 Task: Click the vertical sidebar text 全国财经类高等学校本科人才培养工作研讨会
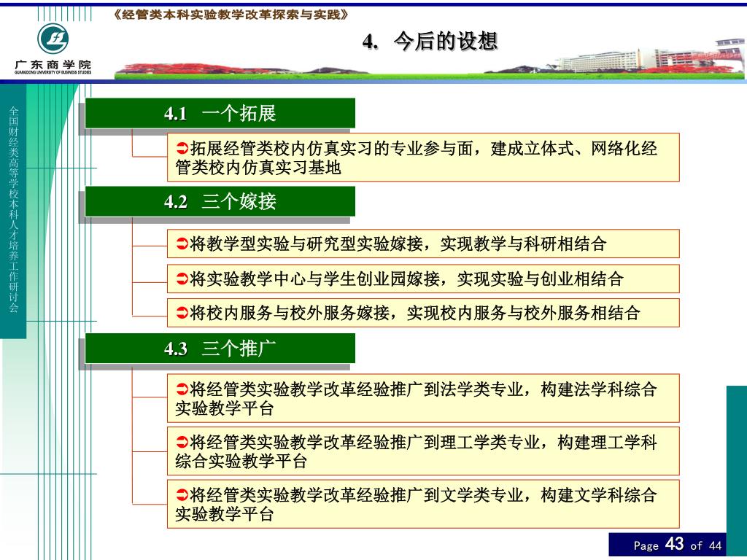tap(13, 209)
